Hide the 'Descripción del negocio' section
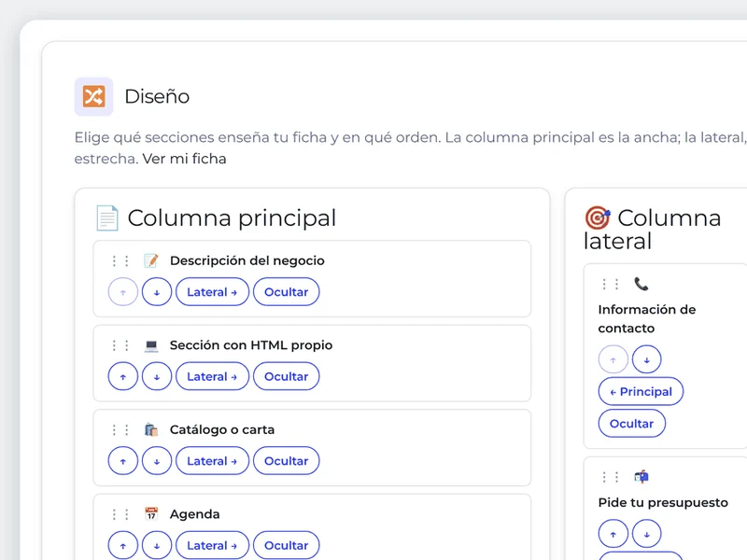Image resolution: width=747 pixels, height=560 pixels. [287, 292]
